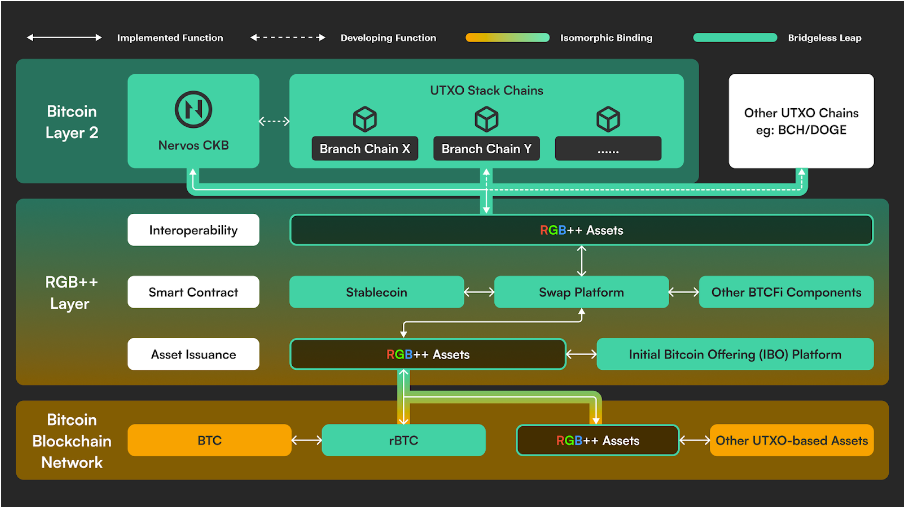Click the dashed arrow beside Nervos CKB
Viewport: 904px width, 507px height.
[x=274, y=122]
